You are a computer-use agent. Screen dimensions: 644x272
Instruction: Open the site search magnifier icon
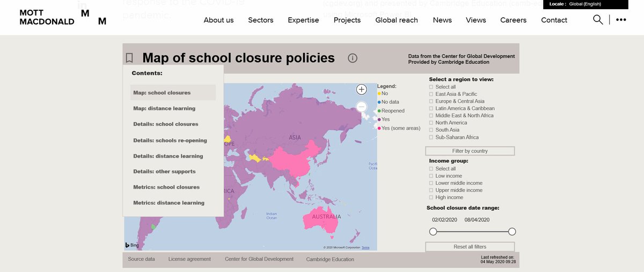click(x=598, y=20)
